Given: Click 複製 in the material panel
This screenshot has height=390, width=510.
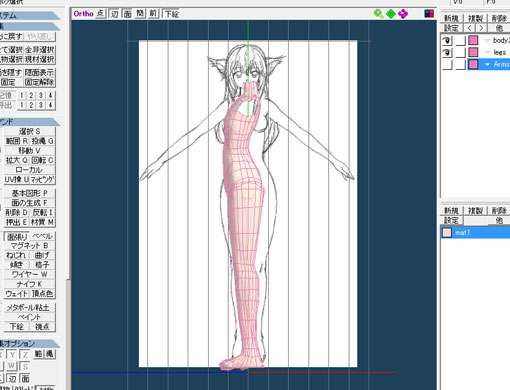Looking at the screenshot, I should (x=475, y=211).
